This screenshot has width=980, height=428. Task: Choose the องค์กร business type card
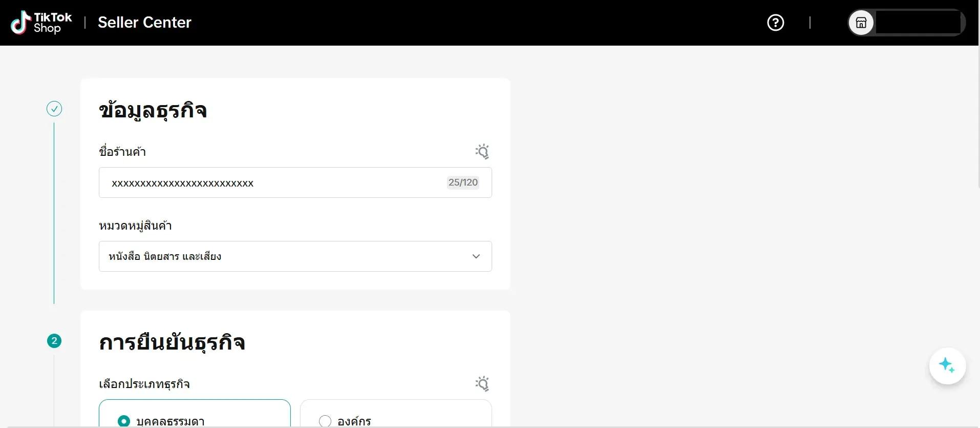(396, 414)
